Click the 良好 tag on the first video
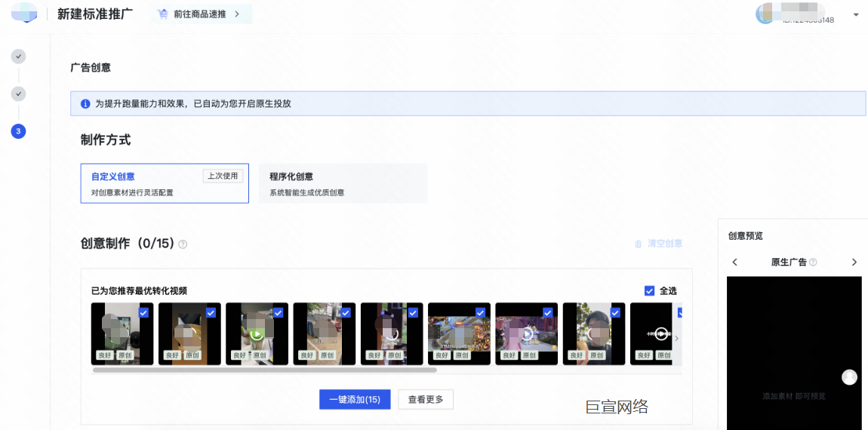This screenshot has height=430, width=868. pos(104,355)
